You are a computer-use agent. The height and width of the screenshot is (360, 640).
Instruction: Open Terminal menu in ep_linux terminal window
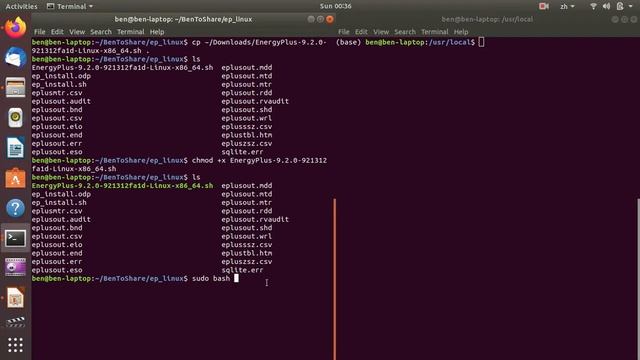tap(131, 32)
